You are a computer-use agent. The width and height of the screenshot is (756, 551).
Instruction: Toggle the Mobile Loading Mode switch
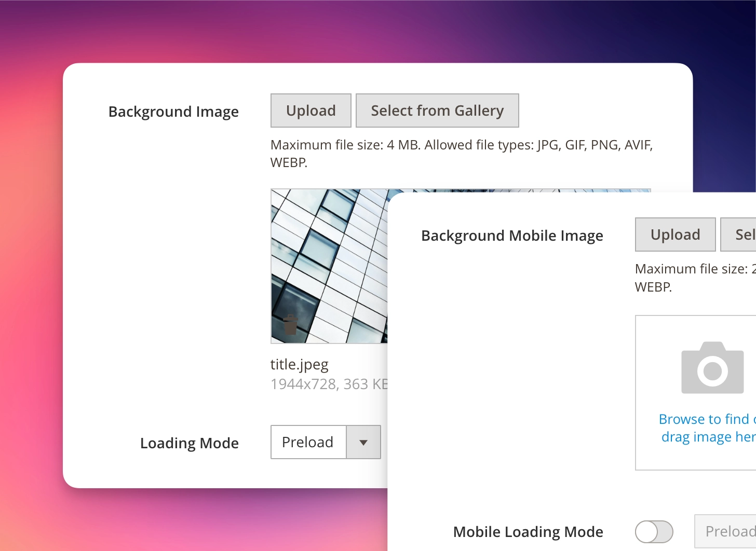click(x=654, y=532)
